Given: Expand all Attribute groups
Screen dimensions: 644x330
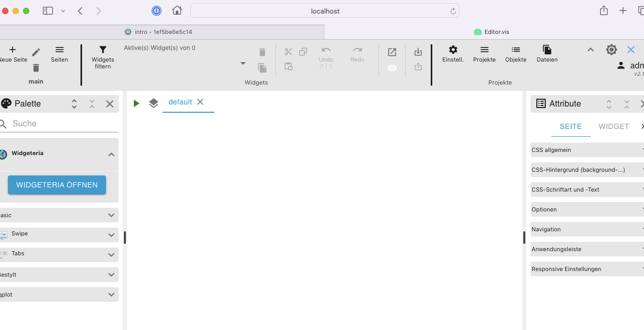Looking at the screenshot, I should pos(609,104).
